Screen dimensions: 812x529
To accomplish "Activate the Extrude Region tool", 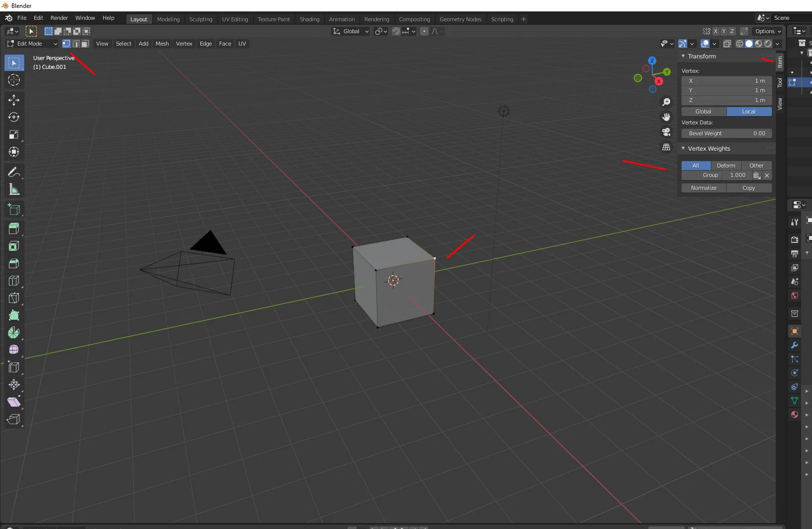I will (14, 229).
